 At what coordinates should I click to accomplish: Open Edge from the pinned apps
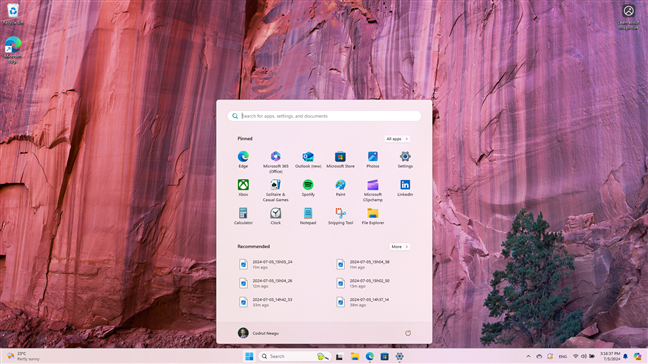243,159
